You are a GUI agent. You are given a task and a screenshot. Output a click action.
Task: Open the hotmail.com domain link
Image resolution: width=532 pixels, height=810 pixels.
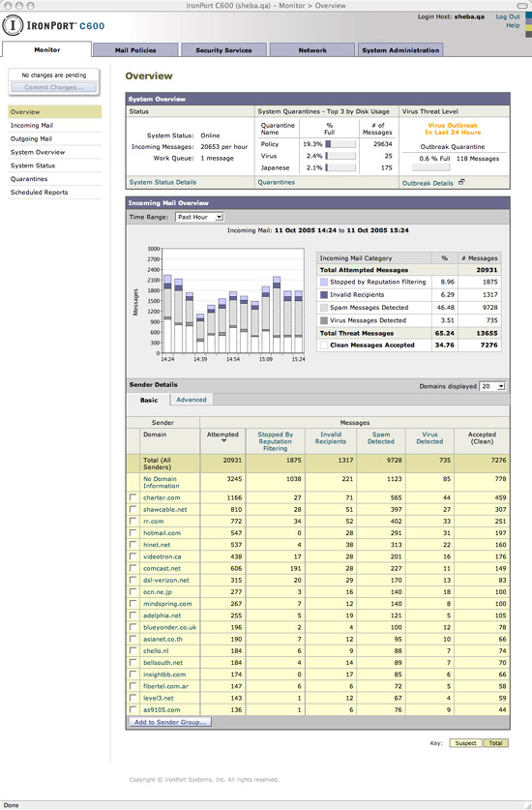point(163,532)
